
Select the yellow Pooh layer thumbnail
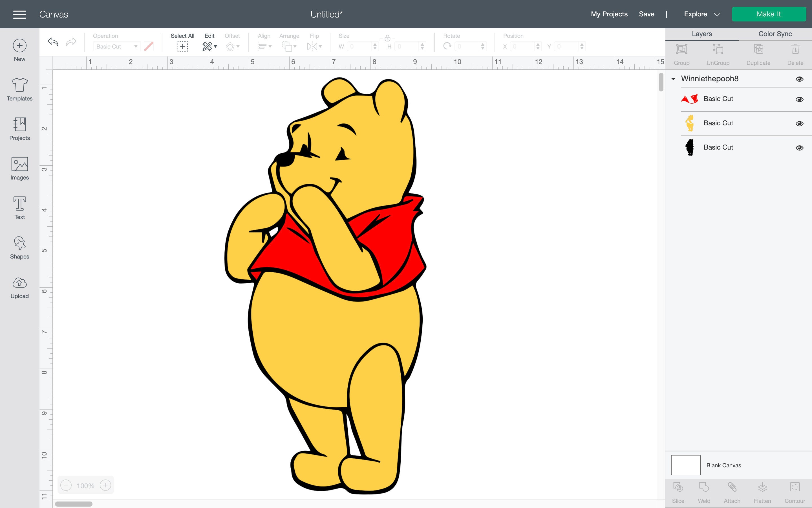[690, 123]
